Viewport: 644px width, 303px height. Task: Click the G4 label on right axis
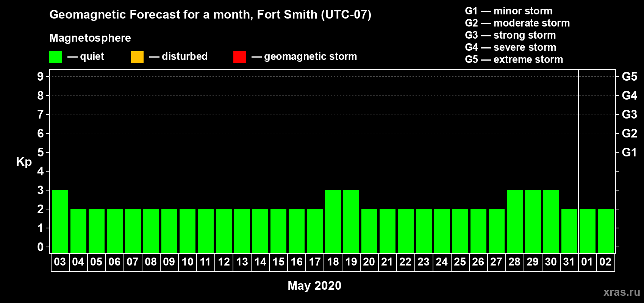tap(630, 95)
